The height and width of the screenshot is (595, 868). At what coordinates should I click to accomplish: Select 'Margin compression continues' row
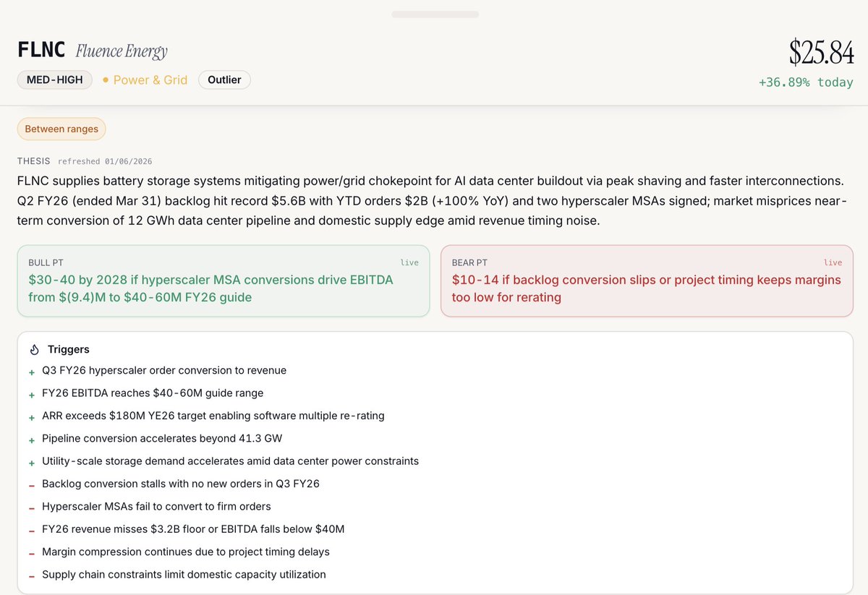tap(186, 552)
